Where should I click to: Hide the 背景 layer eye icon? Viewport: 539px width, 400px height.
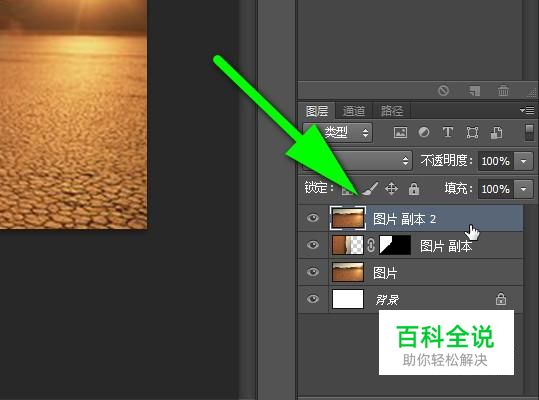313,299
